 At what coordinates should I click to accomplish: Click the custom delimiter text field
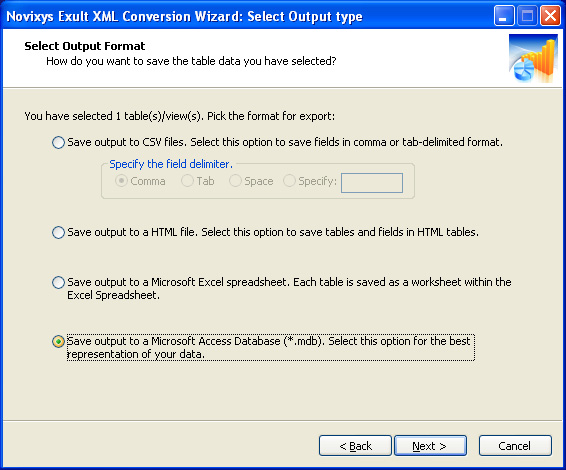click(x=372, y=183)
